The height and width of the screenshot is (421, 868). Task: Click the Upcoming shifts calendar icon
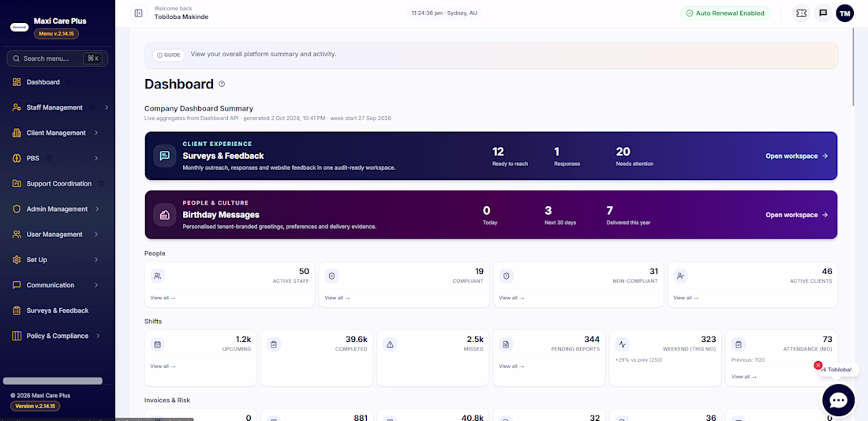pos(158,344)
